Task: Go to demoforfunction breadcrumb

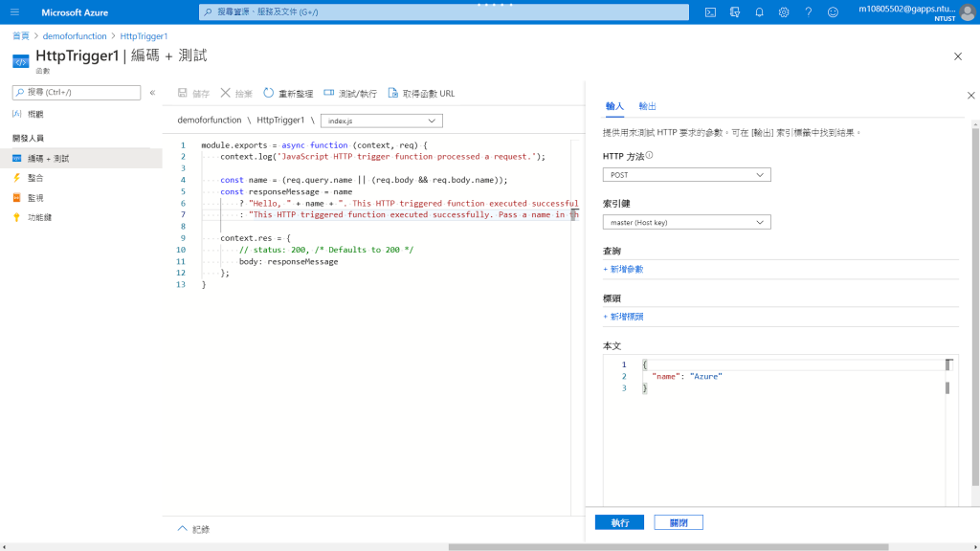Action: 75,36
